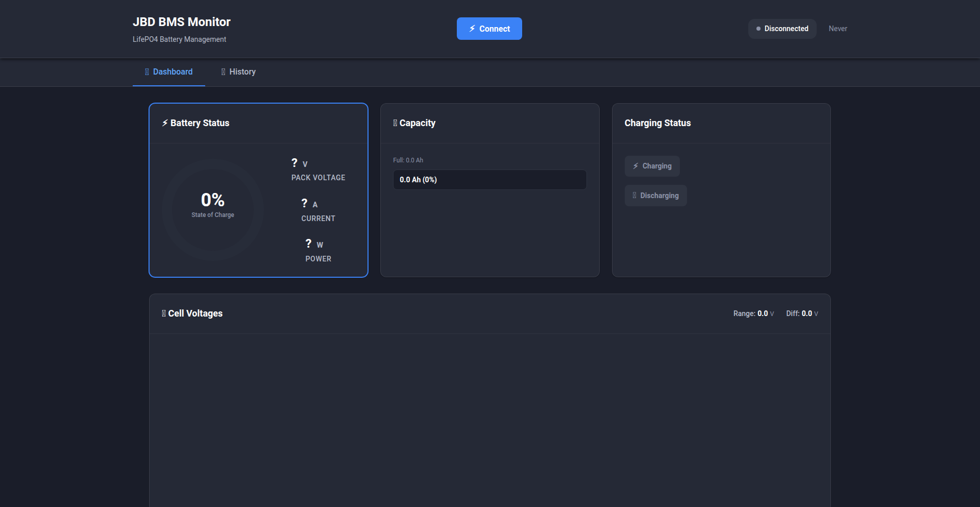The width and height of the screenshot is (980, 507).
Task: Select the Discharging status chip
Action: point(655,196)
